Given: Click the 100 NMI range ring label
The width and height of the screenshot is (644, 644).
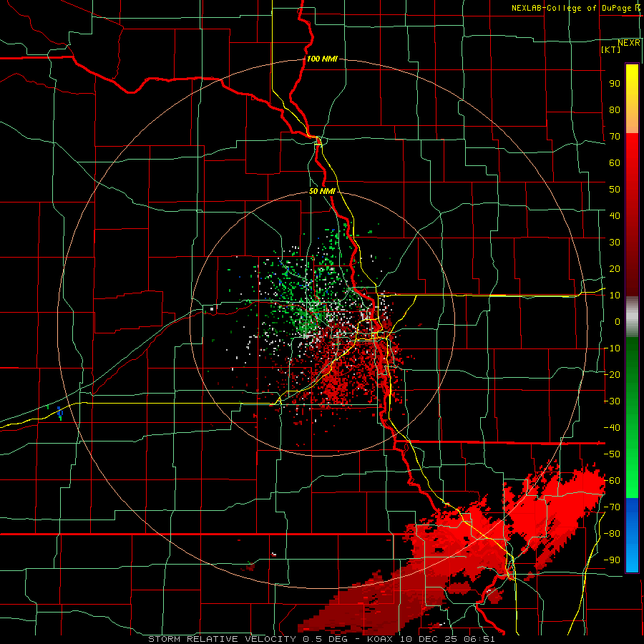Looking at the screenshot, I should coord(322,59).
